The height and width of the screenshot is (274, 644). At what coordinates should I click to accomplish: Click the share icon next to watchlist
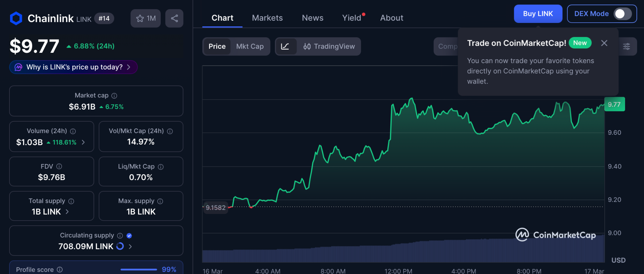pos(174,19)
